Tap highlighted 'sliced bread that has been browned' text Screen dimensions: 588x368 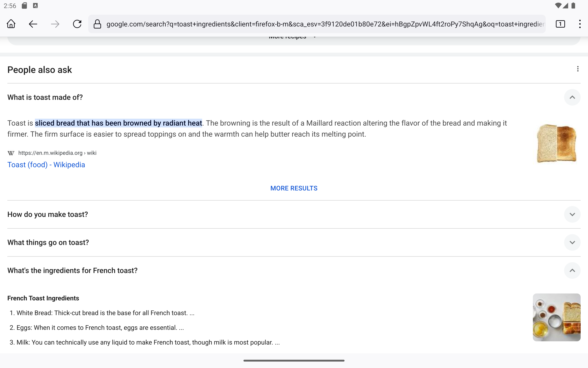[x=119, y=123]
